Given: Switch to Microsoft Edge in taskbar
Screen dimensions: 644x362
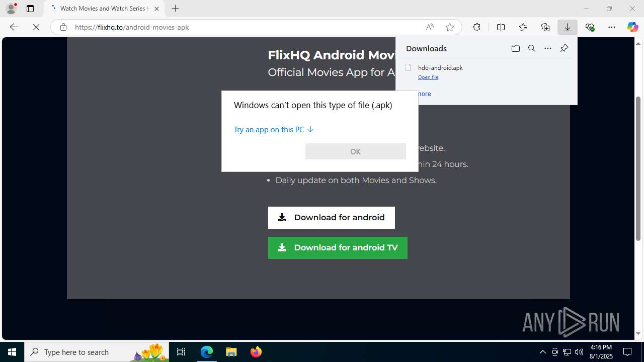Looking at the screenshot, I should coord(207,352).
